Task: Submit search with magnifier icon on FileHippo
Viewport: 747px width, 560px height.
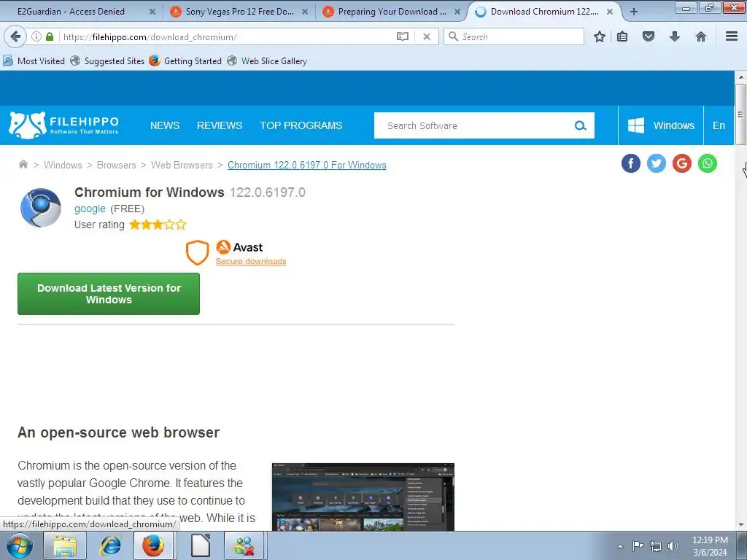Action: point(580,125)
